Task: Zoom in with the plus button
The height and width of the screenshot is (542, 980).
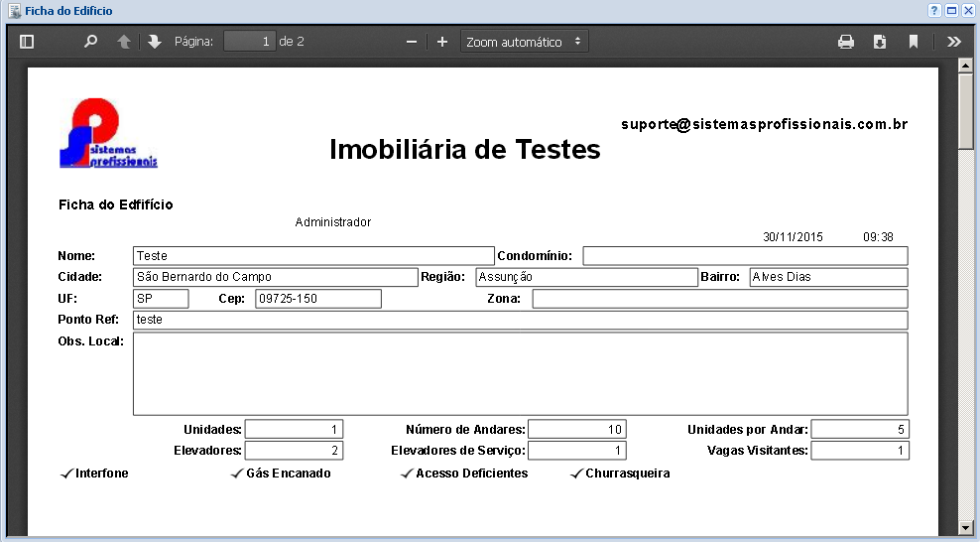Action: 442,42
